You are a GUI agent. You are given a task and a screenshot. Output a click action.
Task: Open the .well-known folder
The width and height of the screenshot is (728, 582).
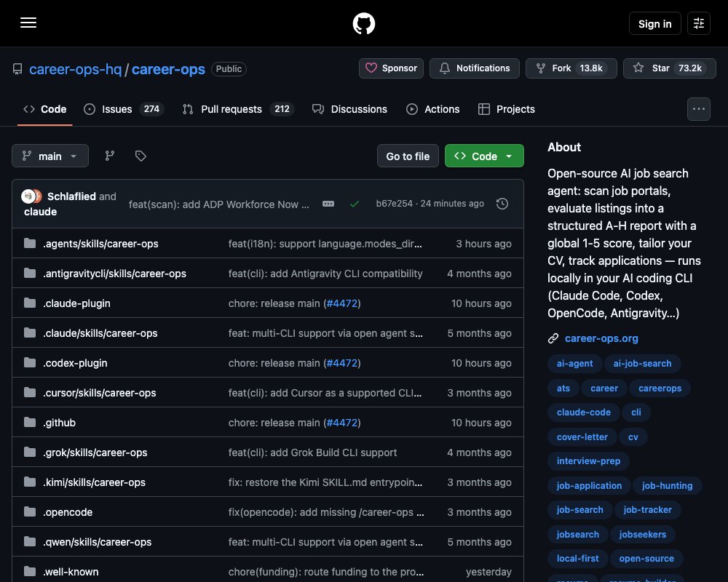tap(71, 571)
